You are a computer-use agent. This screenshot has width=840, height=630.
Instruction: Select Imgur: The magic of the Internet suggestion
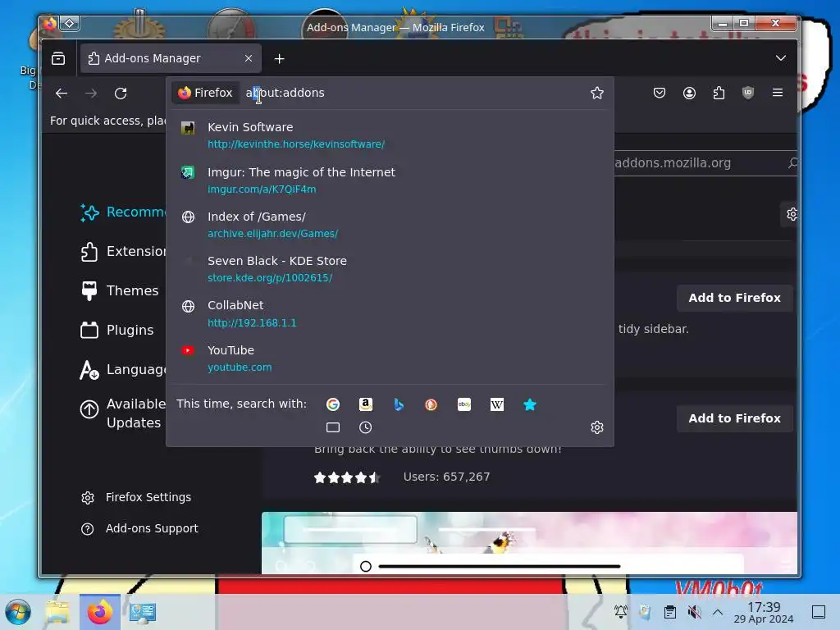pyautogui.click(x=390, y=180)
